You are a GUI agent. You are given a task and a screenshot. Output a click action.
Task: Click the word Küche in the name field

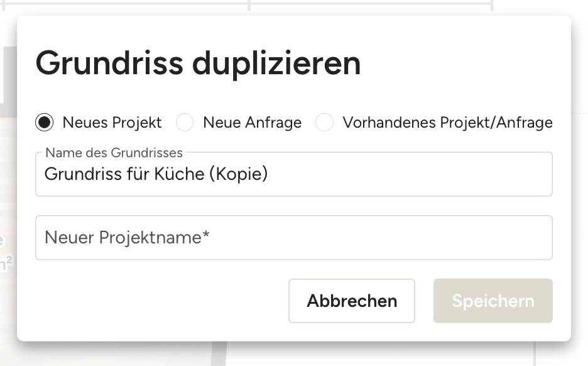click(179, 174)
